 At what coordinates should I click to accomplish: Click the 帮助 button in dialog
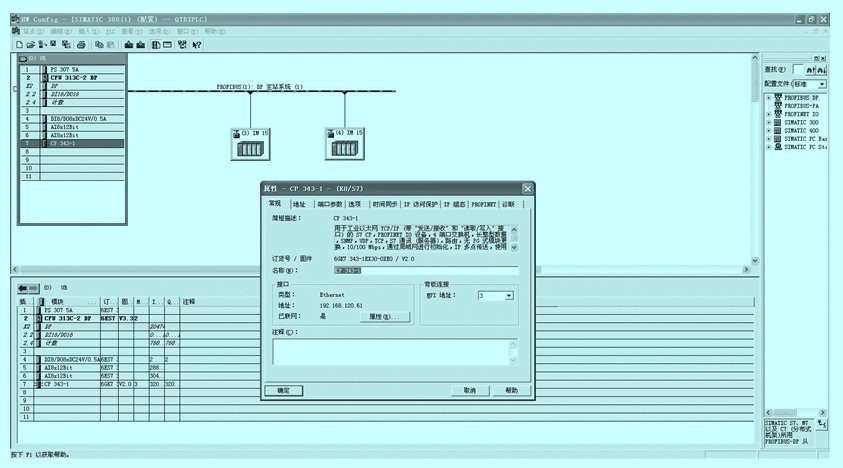click(x=511, y=391)
